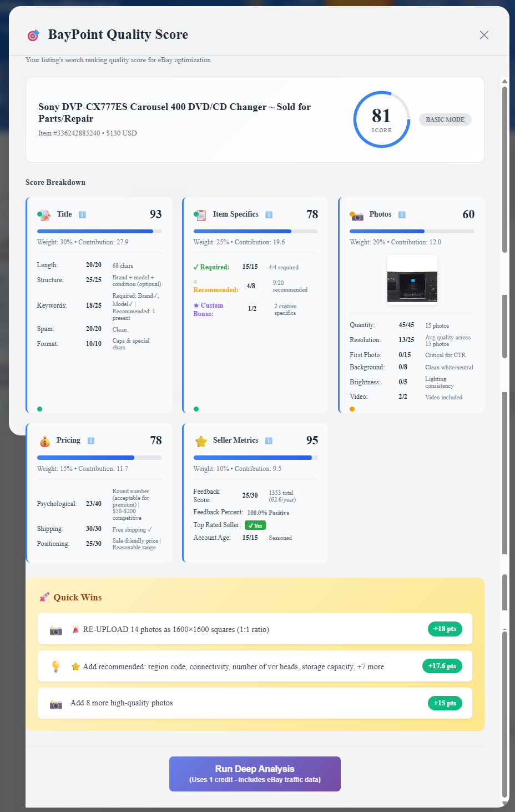This screenshot has height=812, width=515.
Task: Click the Seller Metrics star icon
Action: pyautogui.click(x=201, y=441)
